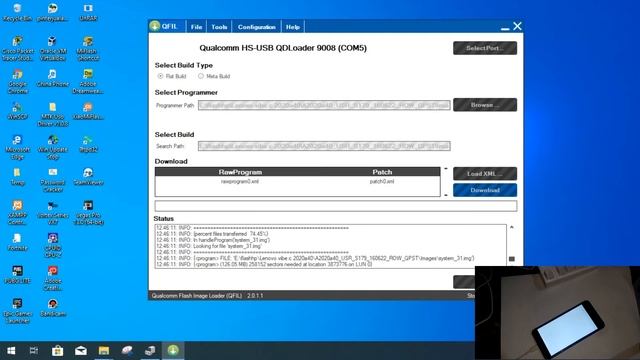Open the XAMPP Control desktop icon
This screenshot has width=640, height=360.
point(17,213)
